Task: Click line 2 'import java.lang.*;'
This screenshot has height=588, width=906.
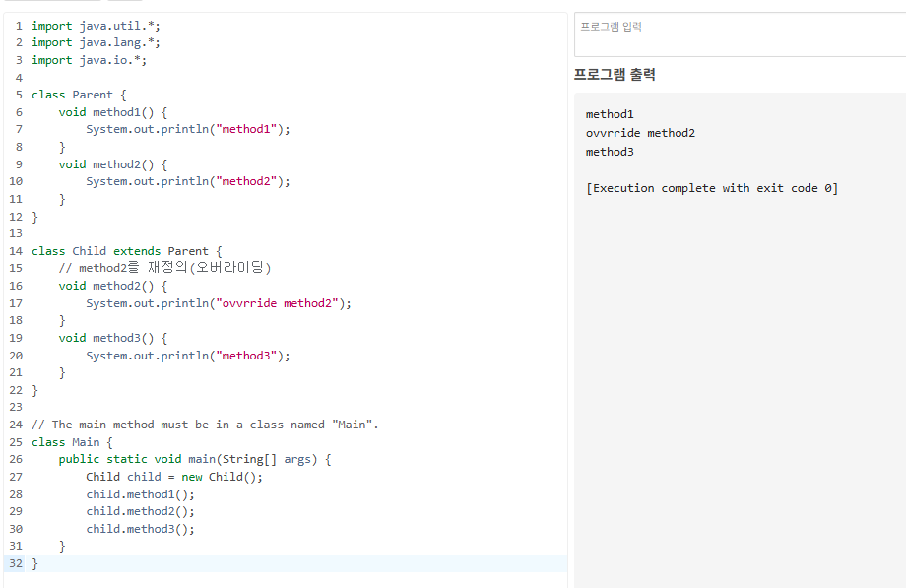Action: pos(96,42)
